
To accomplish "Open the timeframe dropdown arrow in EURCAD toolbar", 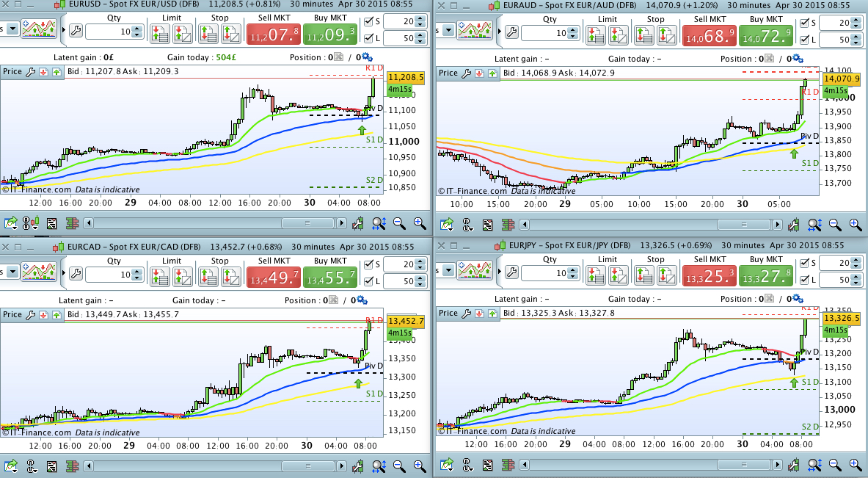I will click(12, 272).
